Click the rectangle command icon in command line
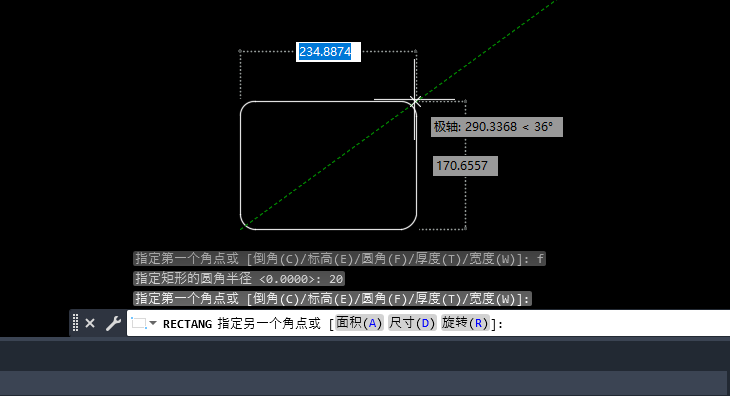This screenshot has width=730, height=396. pos(139,323)
